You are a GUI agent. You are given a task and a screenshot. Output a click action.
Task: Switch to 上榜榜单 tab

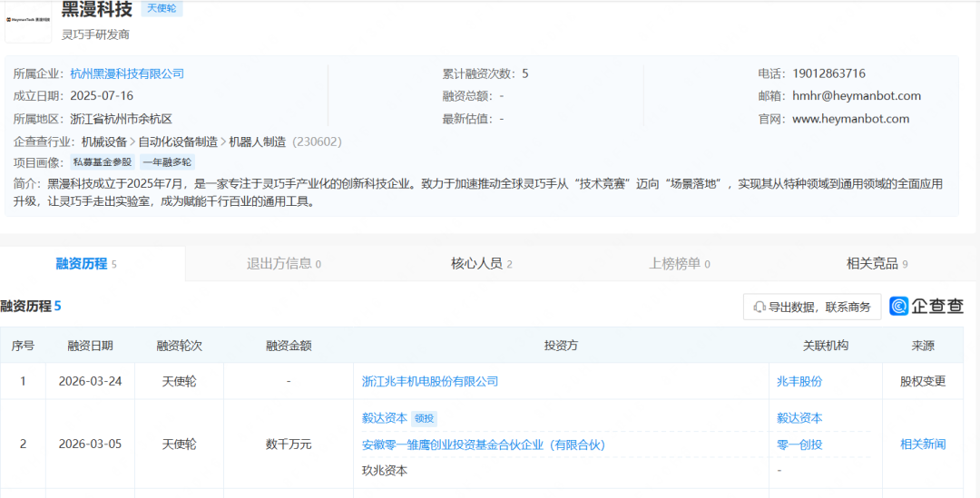point(680,264)
